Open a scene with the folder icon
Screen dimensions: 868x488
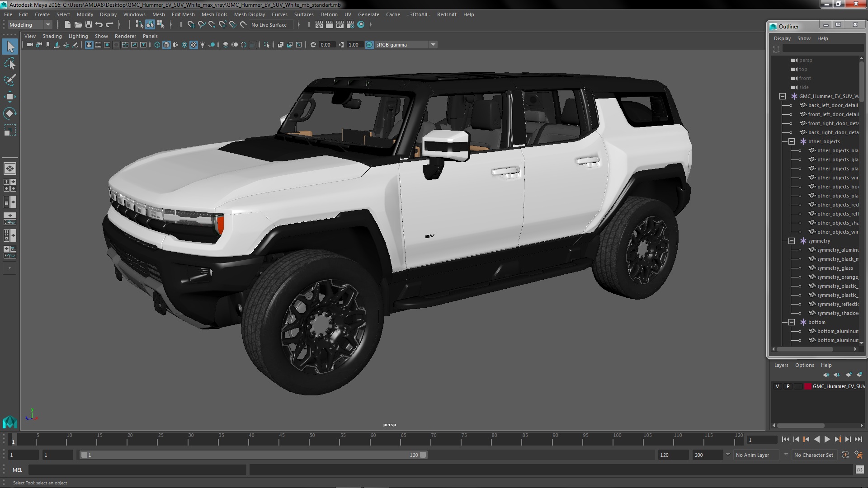tap(78, 25)
